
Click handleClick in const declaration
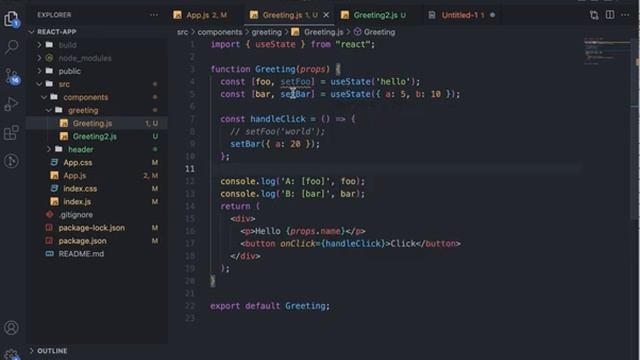(278, 119)
